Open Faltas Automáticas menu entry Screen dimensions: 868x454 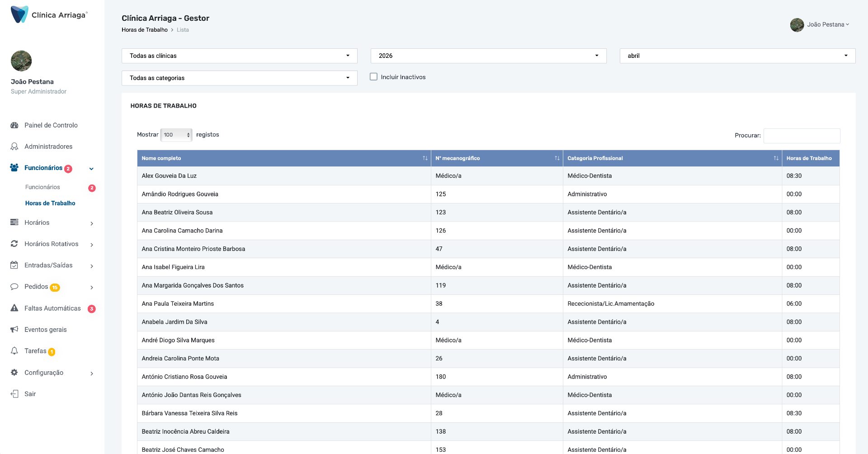click(52, 308)
